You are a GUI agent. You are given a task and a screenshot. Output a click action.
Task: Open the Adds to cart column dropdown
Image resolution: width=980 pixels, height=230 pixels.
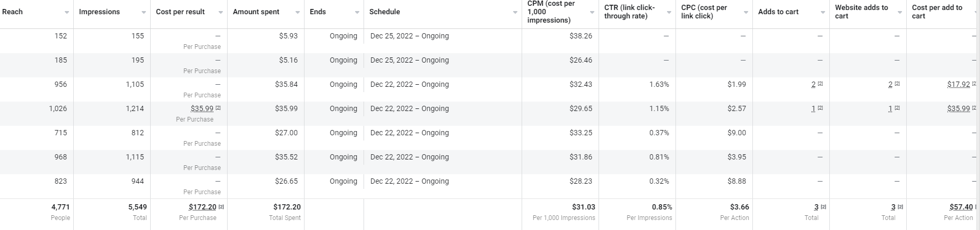click(x=823, y=12)
